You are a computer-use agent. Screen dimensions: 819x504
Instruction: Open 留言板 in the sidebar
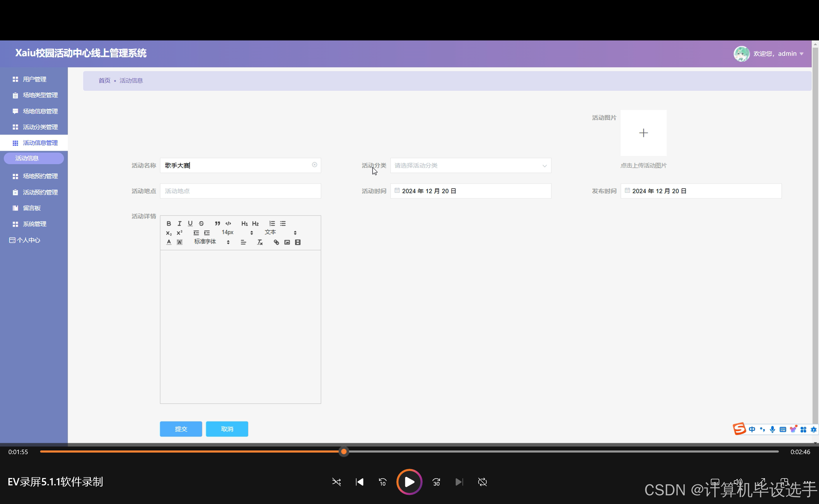pyautogui.click(x=34, y=208)
